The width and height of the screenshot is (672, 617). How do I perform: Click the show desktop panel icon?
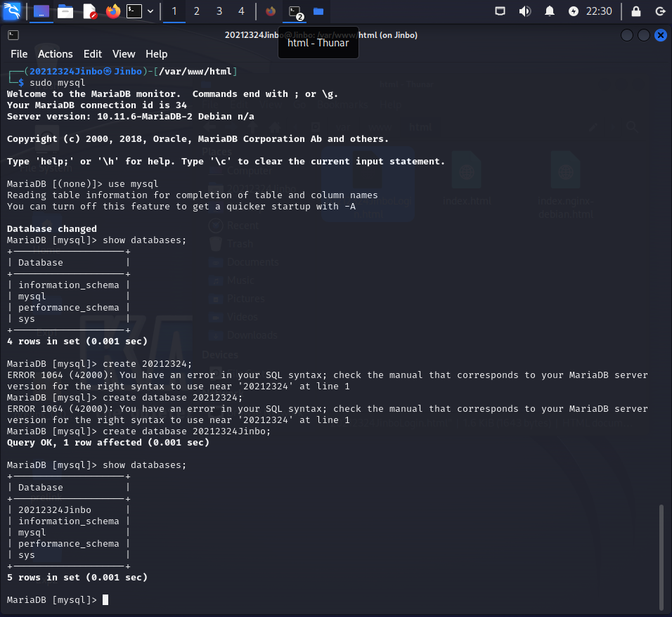[41, 11]
